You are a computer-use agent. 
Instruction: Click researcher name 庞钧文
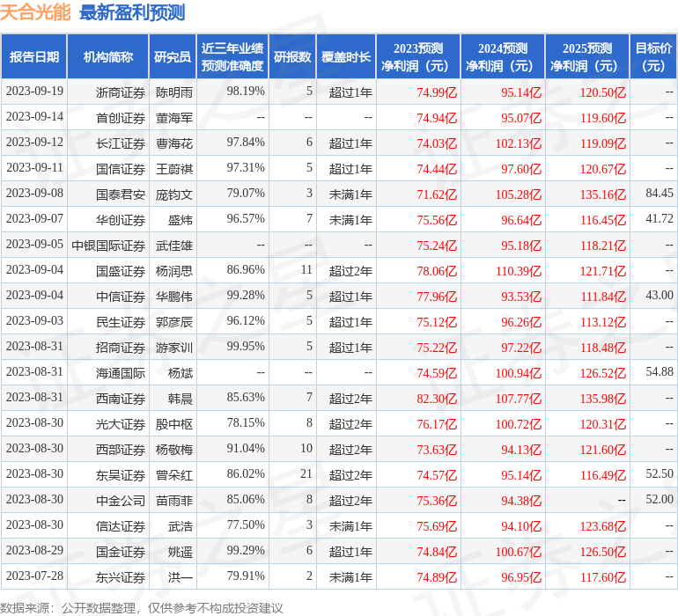pos(174,194)
